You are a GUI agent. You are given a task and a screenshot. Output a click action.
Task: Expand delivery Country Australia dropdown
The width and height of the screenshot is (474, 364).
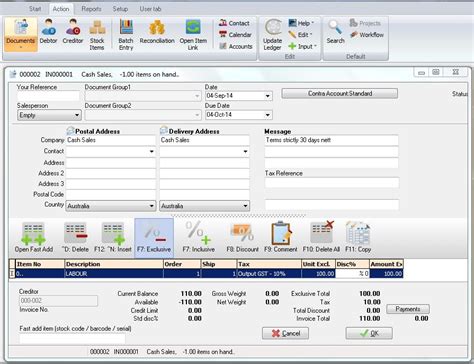coord(245,206)
